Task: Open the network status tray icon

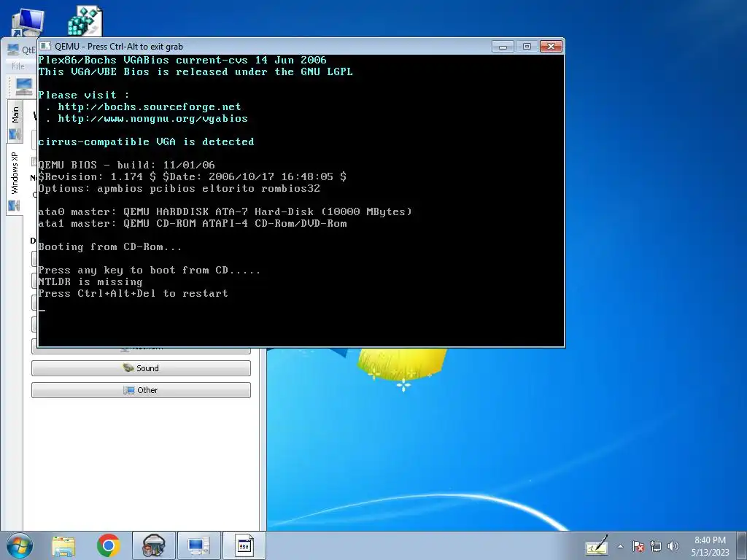Action: (x=656, y=546)
